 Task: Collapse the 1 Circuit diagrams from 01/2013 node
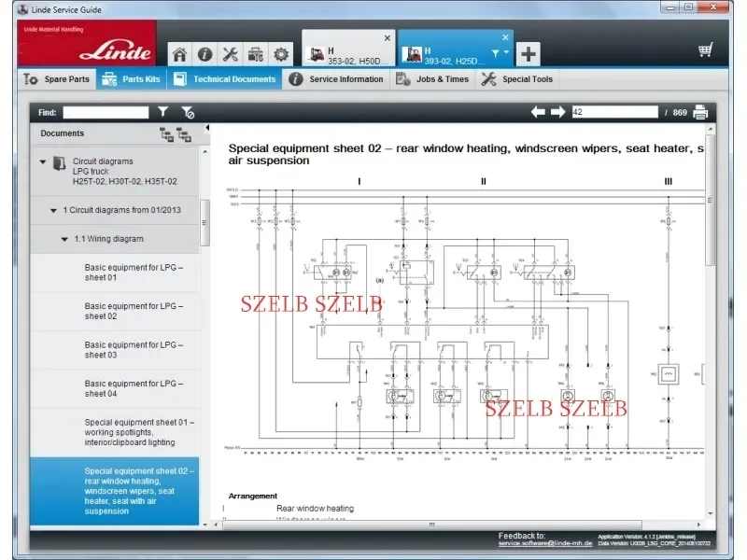click(x=53, y=211)
